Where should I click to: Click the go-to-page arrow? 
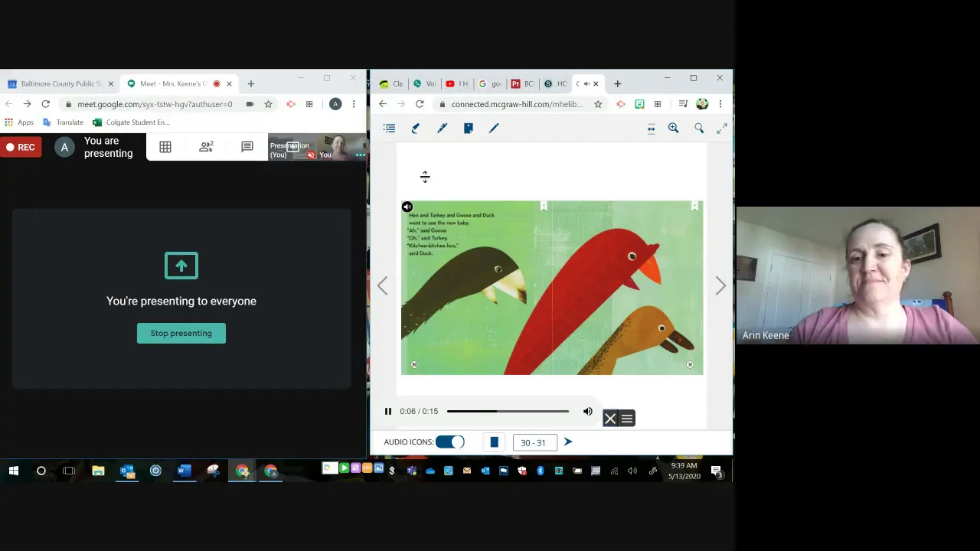pyautogui.click(x=568, y=442)
